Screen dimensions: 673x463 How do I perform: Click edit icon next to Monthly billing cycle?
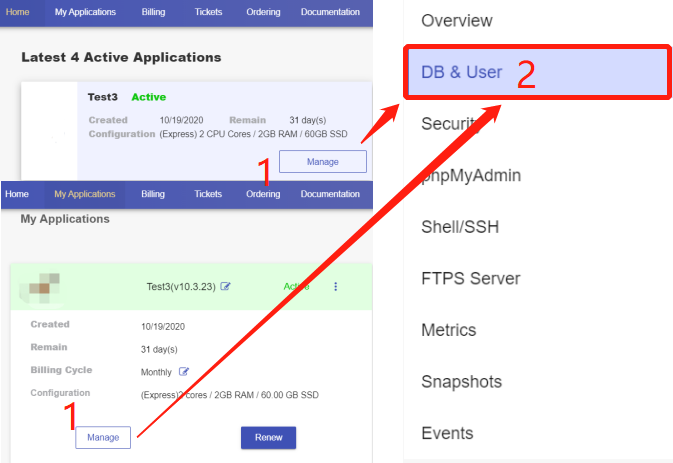pyautogui.click(x=184, y=371)
